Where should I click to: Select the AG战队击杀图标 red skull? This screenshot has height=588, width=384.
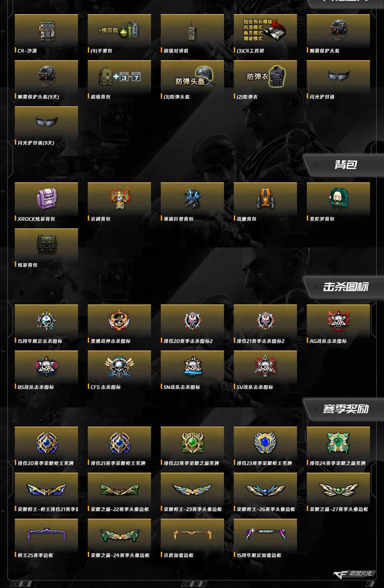pyautogui.click(x=338, y=321)
